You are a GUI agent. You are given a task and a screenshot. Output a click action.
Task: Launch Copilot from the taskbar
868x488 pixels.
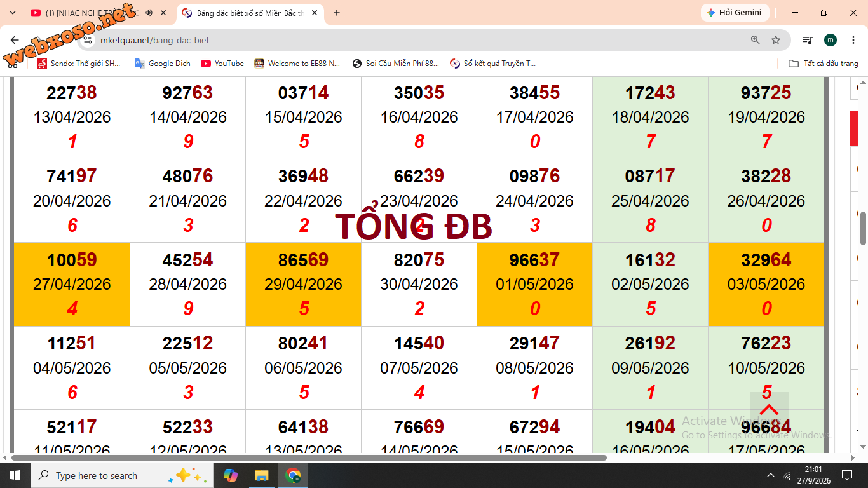coord(231,475)
